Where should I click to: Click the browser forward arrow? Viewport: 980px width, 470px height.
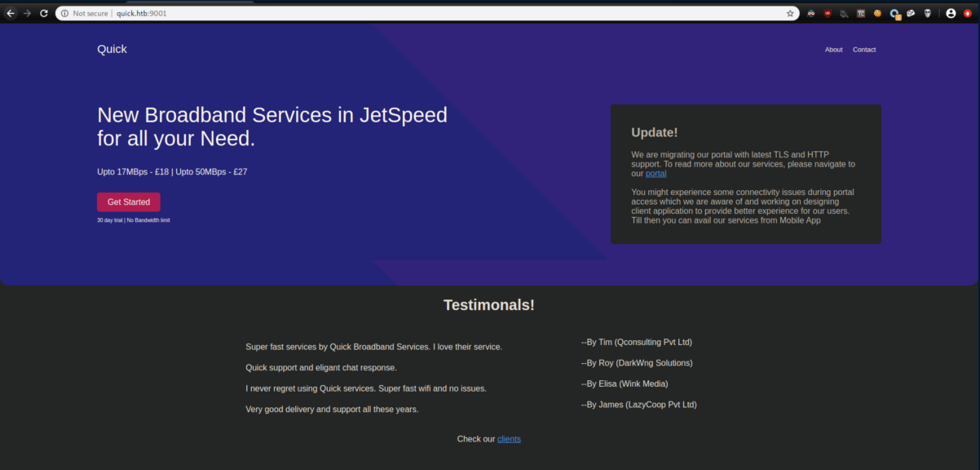pyautogui.click(x=27, y=13)
